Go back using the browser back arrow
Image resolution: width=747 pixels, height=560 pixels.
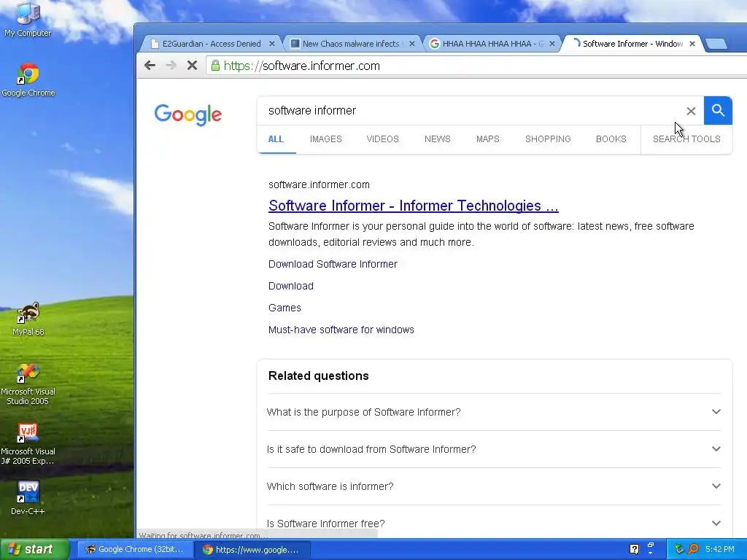pos(150,66)
